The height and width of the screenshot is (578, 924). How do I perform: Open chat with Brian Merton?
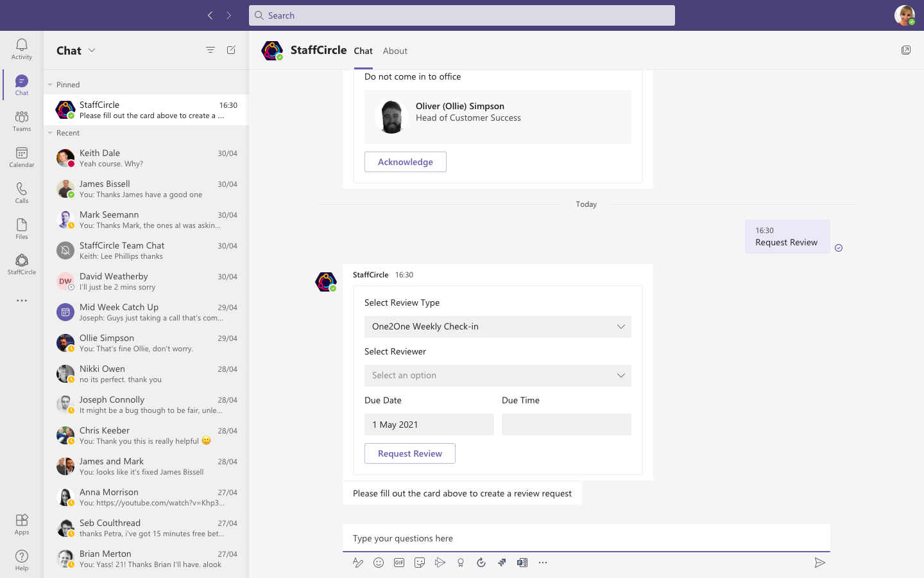click(x=146, y=559)
